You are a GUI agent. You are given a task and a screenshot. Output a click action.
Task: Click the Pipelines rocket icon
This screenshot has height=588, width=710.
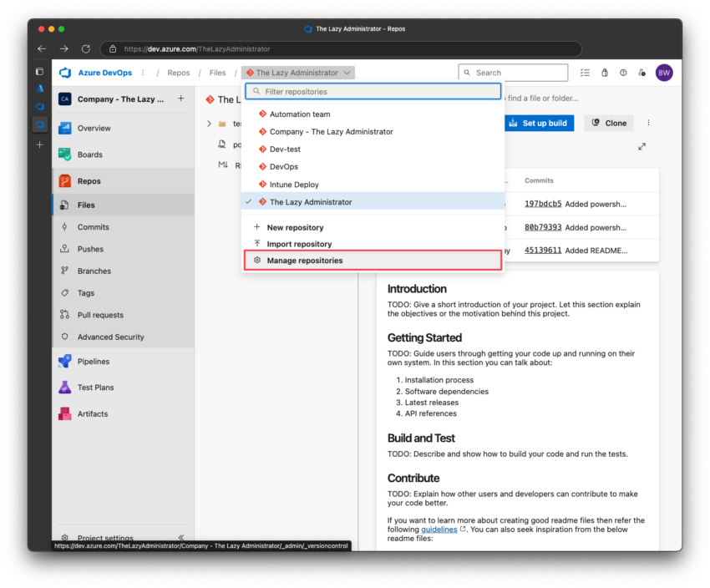pyautogui.click(x=65, y=361)
